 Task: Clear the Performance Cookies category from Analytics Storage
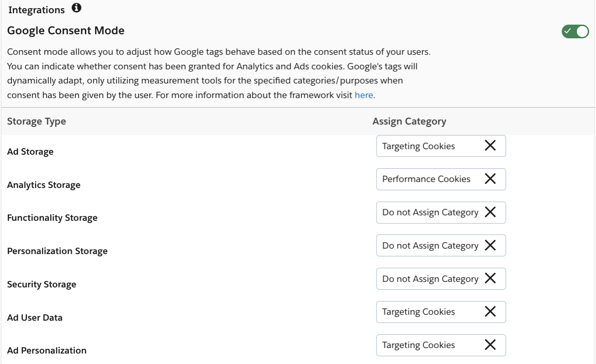coord(490,179)
